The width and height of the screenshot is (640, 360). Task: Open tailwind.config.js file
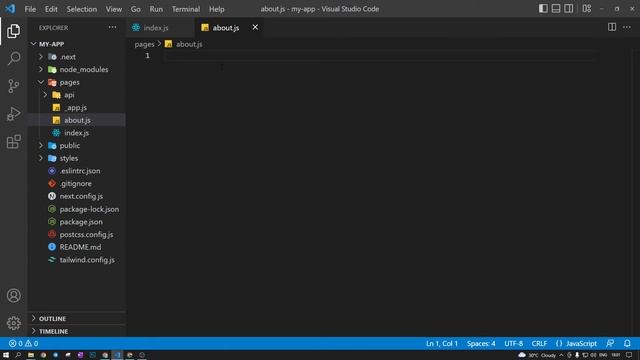[x=77, y=260]
